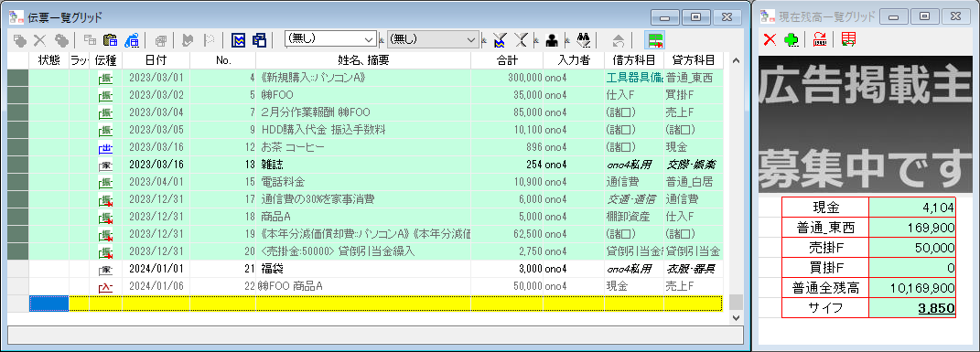The height and width of the screenshot is (352, 980).
Task: Click the empty status bar field at window bottom
Action: pos(376,335)
